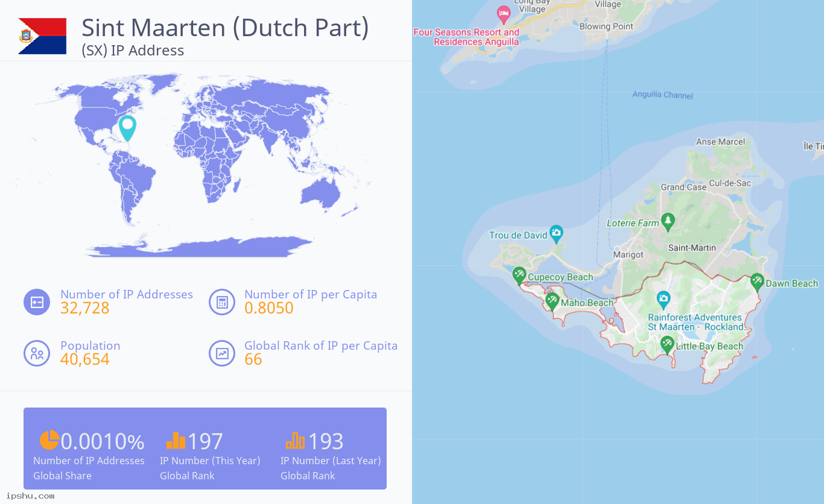Click the ipshu.com text in corner
The height and width of the screenshot is (504, 824).
point(31,496)
